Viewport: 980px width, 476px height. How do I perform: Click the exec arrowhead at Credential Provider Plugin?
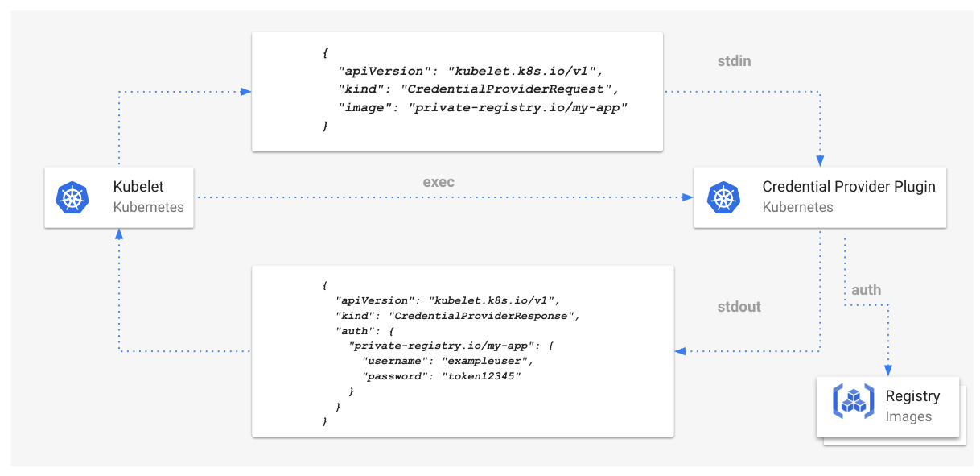click(686, 197)
